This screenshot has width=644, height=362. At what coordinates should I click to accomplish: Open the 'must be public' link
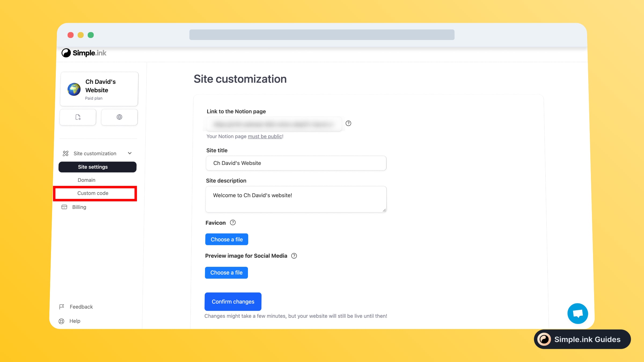(265, 136)
